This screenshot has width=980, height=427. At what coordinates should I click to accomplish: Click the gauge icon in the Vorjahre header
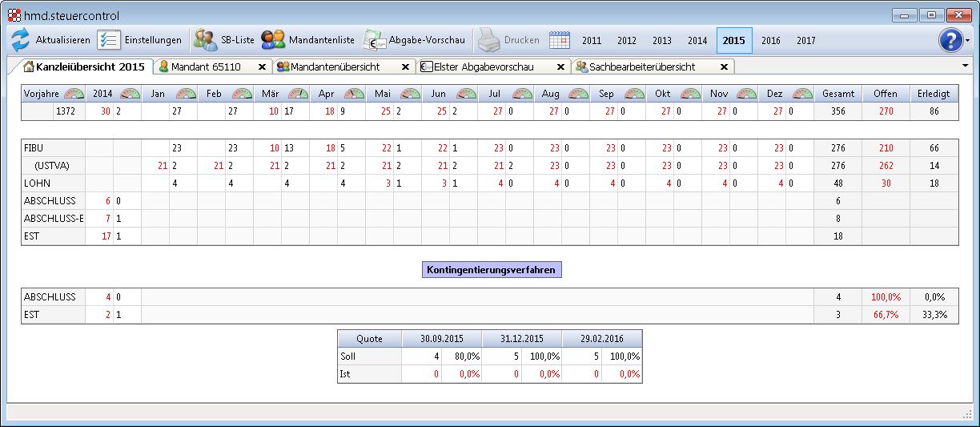[74, 95]
